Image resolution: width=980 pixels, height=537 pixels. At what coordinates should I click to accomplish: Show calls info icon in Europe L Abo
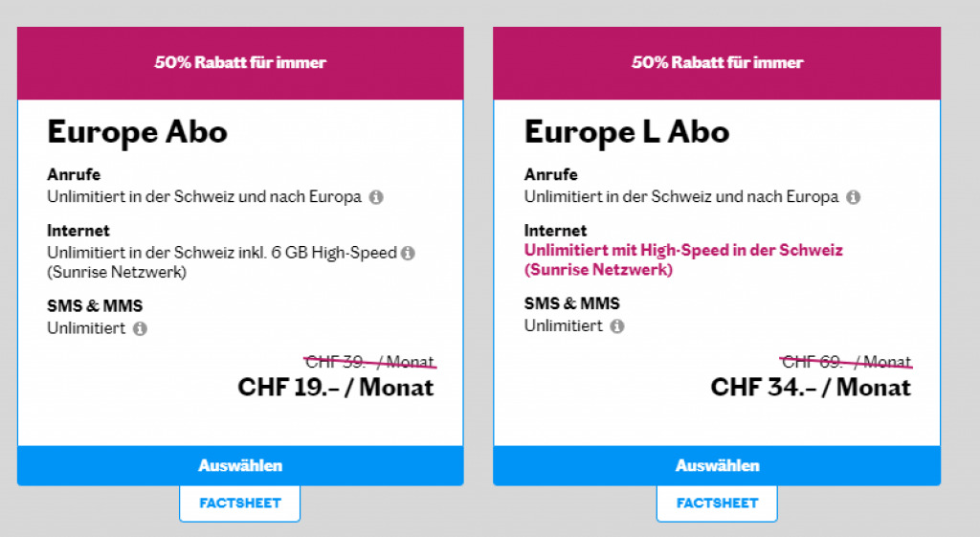(x=853, y=197)
